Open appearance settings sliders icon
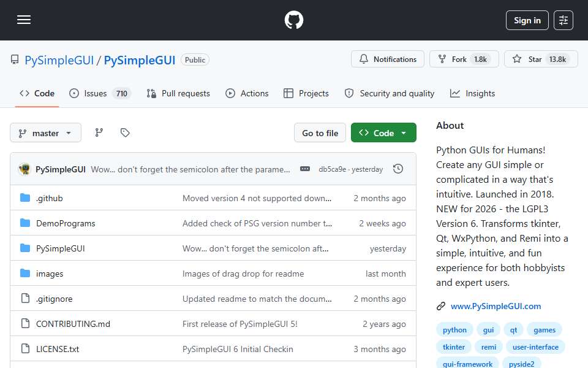Viewport: 588px width, 368px height. [563, 20]
